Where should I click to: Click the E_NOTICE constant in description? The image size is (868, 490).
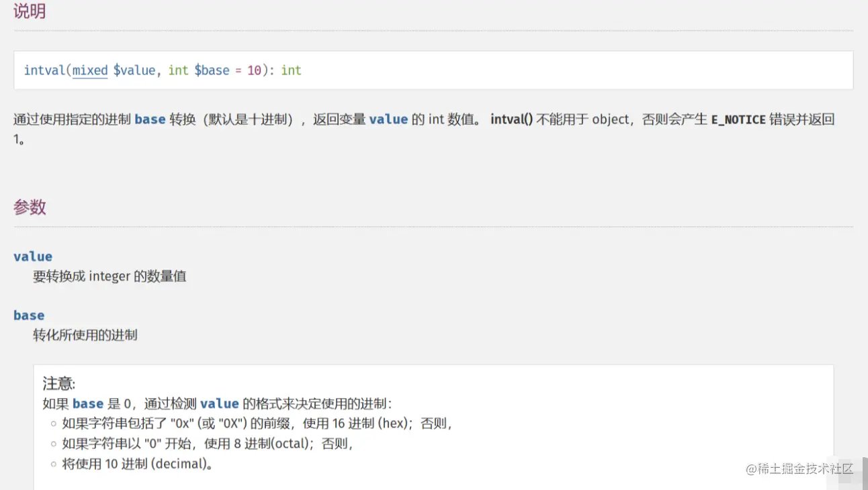(738, 119)
